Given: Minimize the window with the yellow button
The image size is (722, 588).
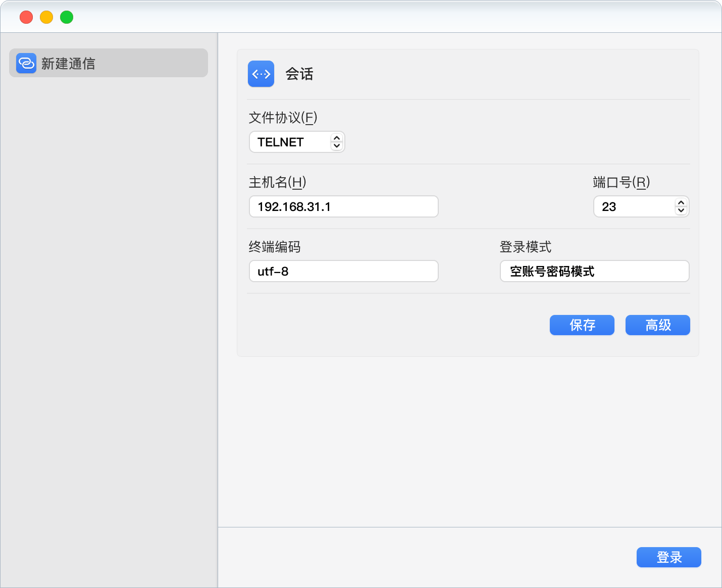Looking at the screenshot, I should 46,17.
